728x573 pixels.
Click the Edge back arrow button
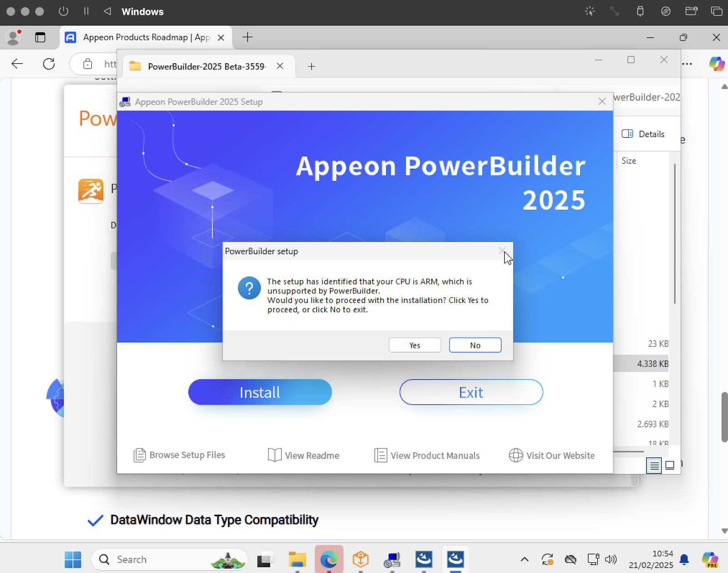point(17,64)
